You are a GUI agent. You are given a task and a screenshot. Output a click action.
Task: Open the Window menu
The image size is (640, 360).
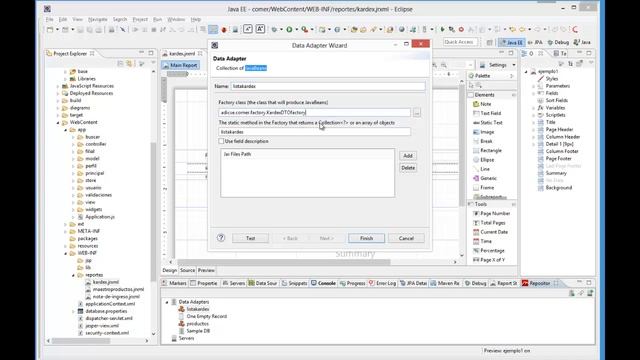coord(176,19)
